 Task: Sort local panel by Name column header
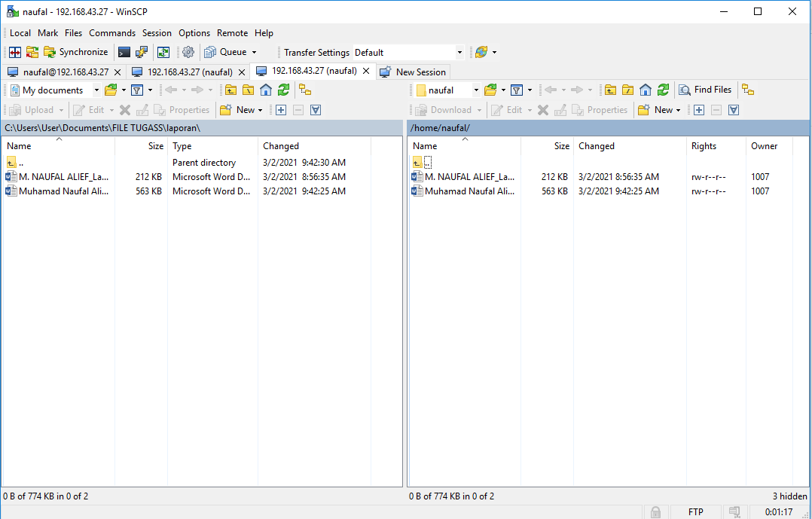pos(59,146)
